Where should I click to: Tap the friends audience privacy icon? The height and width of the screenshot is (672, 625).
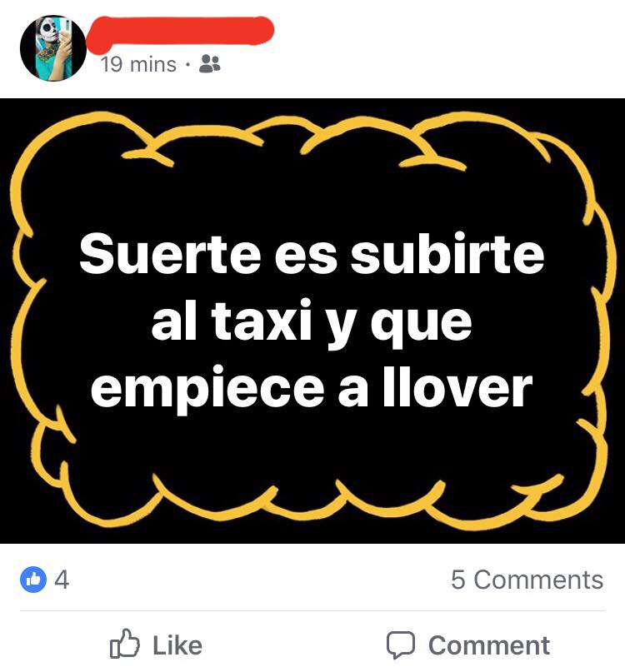tap(210, 64)
